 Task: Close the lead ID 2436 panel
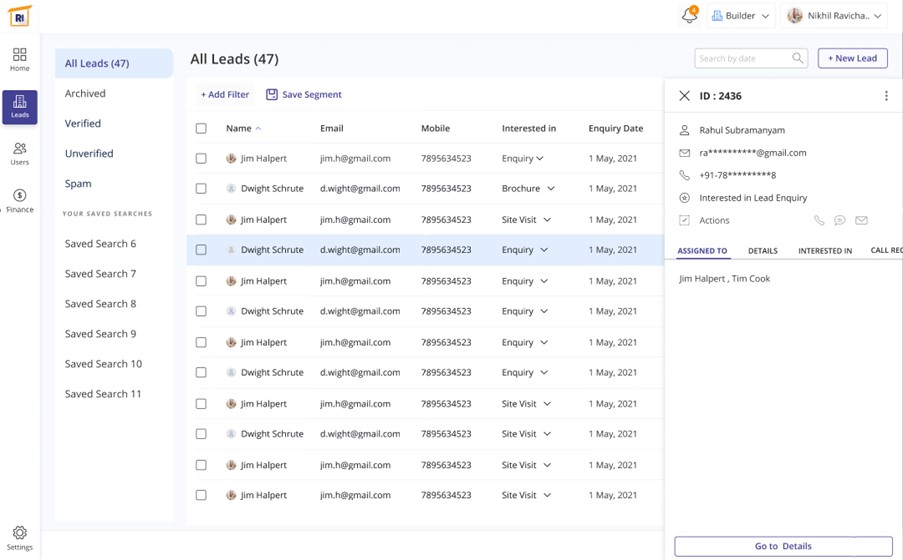coord(684,97)
